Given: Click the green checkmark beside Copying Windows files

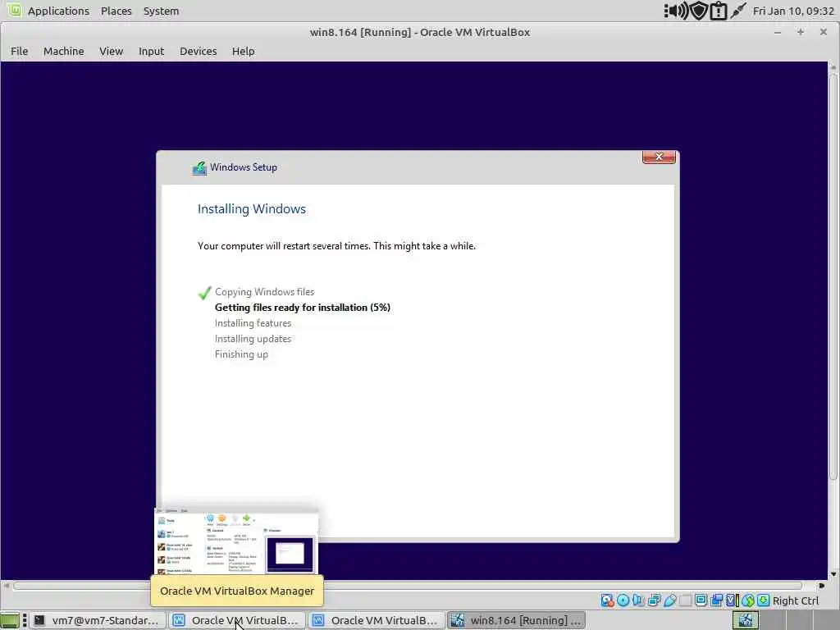Looking at the screenshot, I should 204,293.
